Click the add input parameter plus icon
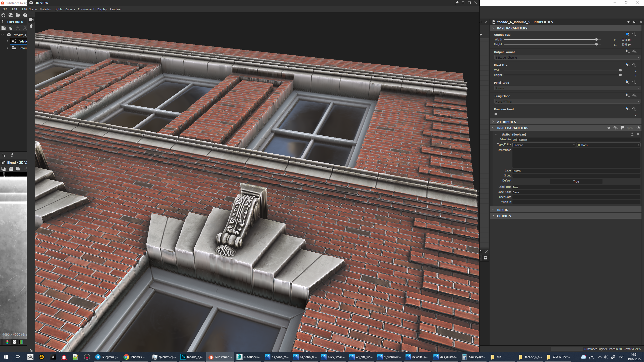This screenshot has height=362, width=644. [x=609, y=128]
